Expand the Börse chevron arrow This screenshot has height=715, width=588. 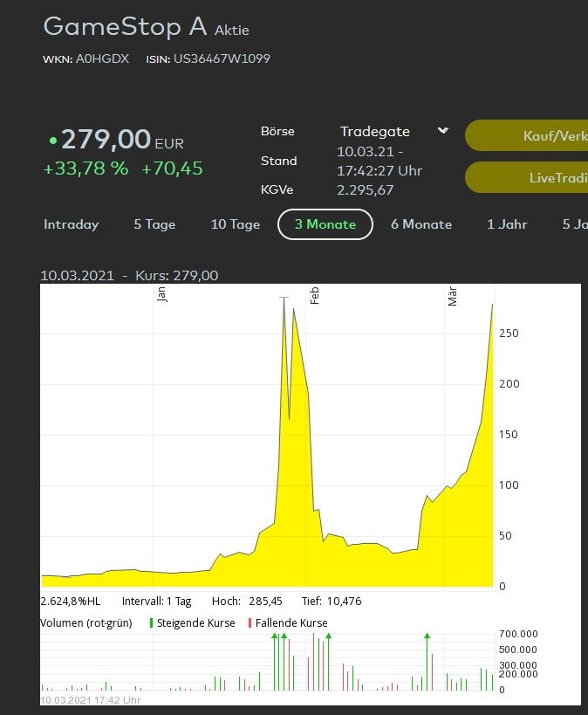click(x=442, y=131)
